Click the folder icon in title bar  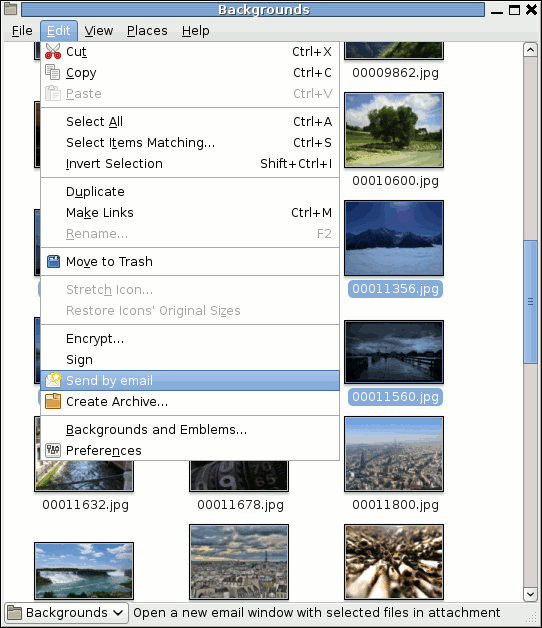(10, 9)
